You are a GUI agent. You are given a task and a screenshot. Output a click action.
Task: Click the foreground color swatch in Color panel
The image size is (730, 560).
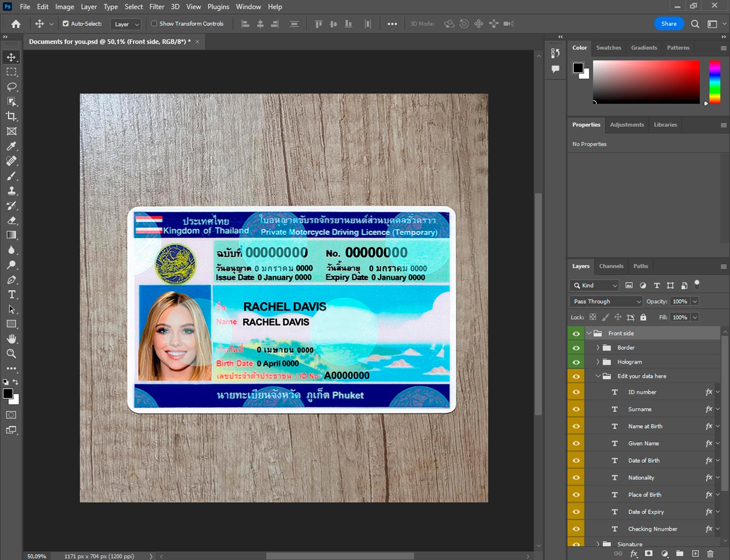click(578, 68)
